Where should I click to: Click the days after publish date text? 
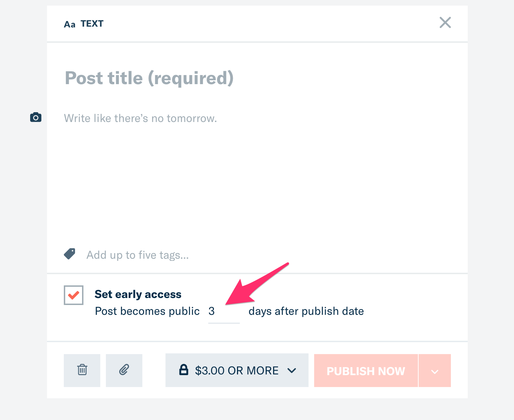tap(306, 311)
